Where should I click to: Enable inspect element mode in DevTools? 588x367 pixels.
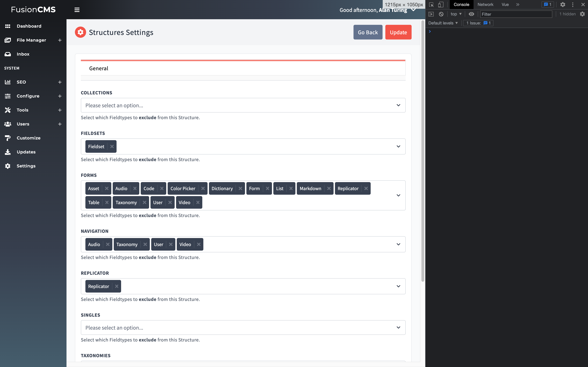click(x=431, y=4)
